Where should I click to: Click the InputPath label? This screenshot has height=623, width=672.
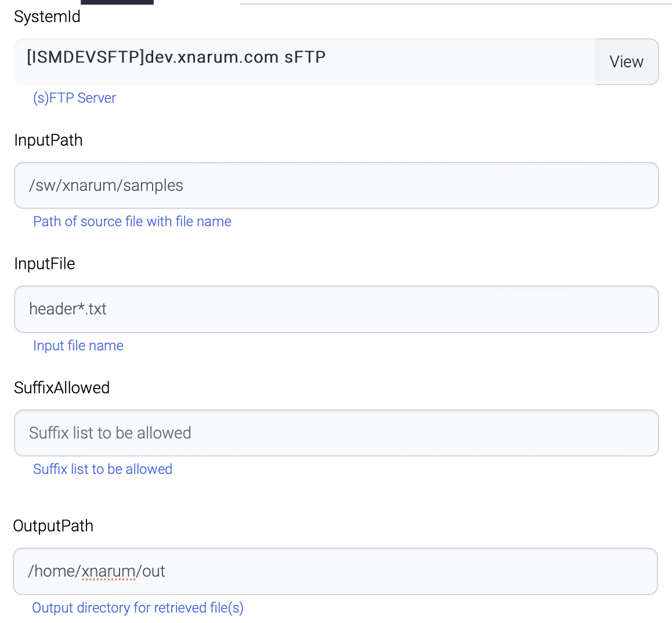[48, 140]
